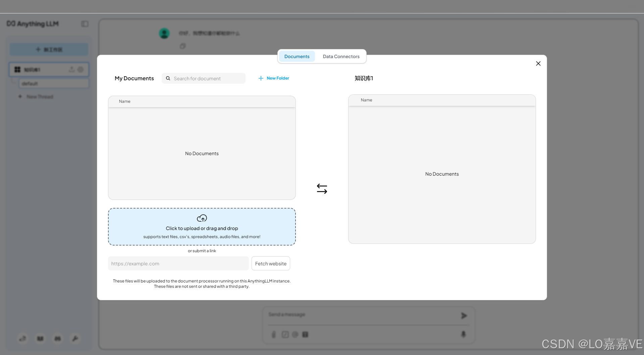Open slash commands icon in chat box
Viewport: 644px width, 355px height.
[x=285, y=335]
